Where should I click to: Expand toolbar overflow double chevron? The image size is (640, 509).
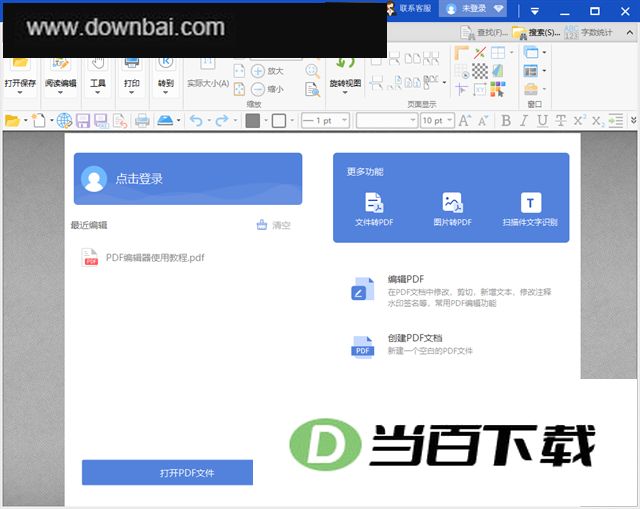[x=633, y=120]
